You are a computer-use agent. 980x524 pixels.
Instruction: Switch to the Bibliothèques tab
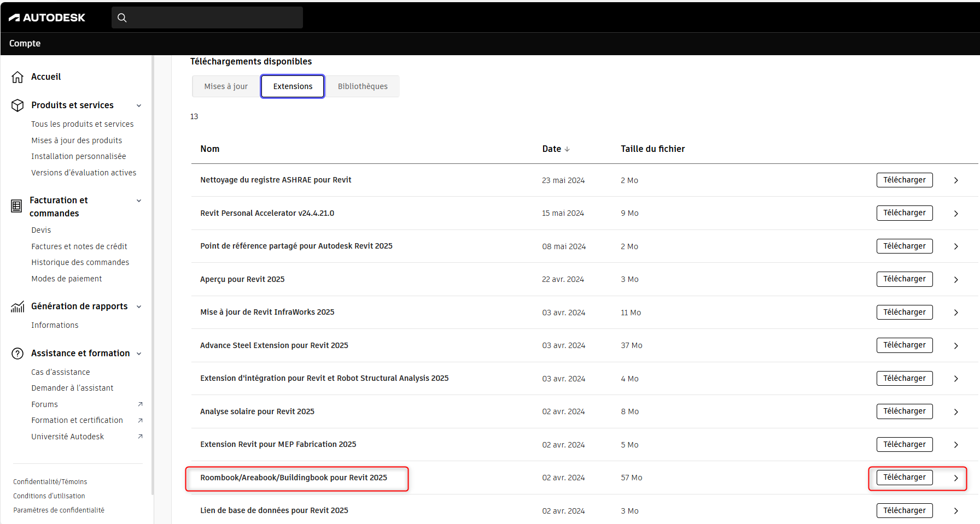pyautogui.click(x=363, y=86)
